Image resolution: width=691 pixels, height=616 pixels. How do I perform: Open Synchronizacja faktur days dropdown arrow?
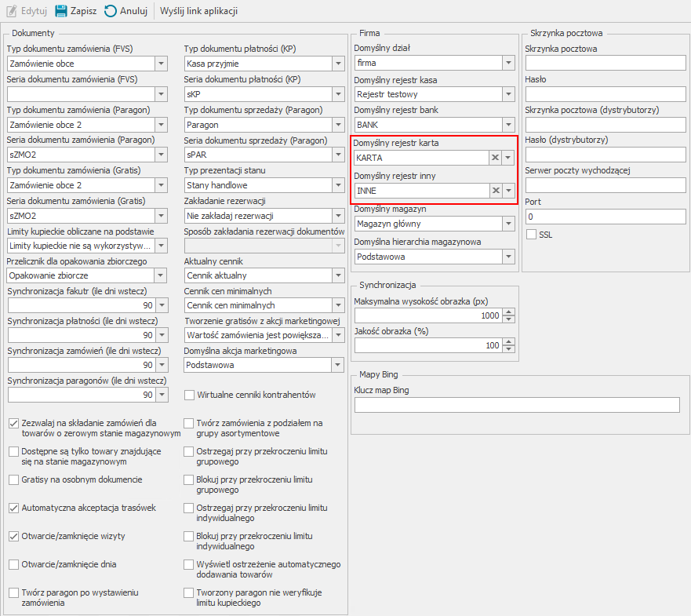(x=162, y=305)
